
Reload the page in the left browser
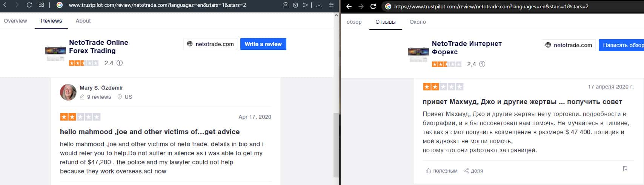coord(29,5)
